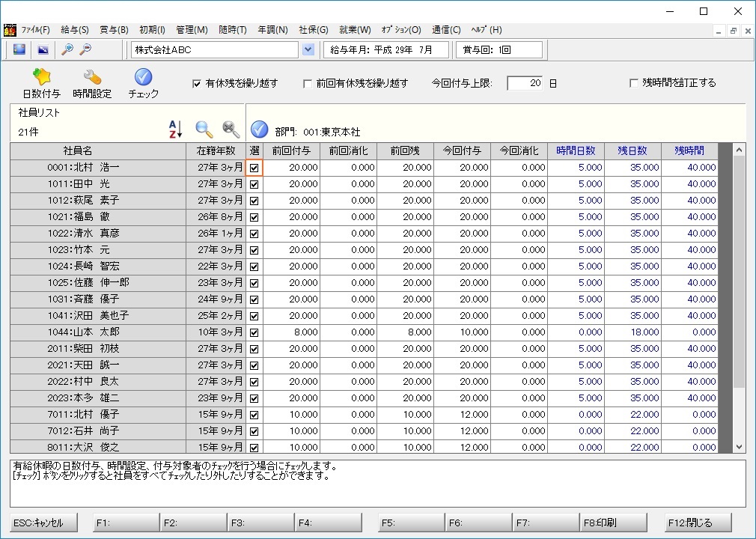Click the zoom-out magnifier toolbar icon
The image size is (756, 539).
[85, 49]
